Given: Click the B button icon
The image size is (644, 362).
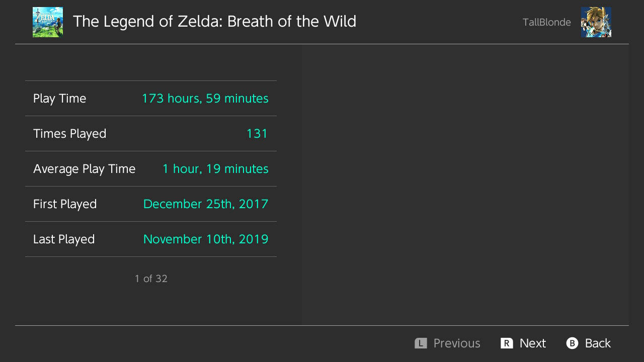Looking at the screenshot, I should (572, 343).
